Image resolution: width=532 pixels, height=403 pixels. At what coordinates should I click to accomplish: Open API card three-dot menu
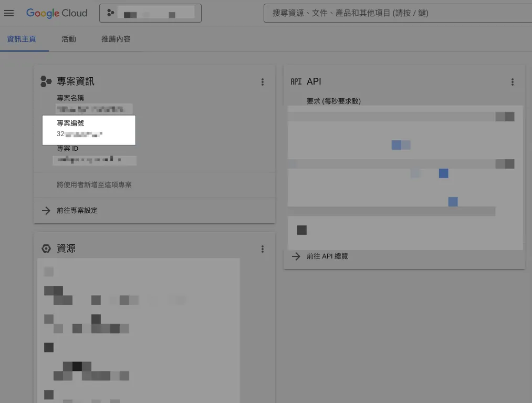point(513,82)
